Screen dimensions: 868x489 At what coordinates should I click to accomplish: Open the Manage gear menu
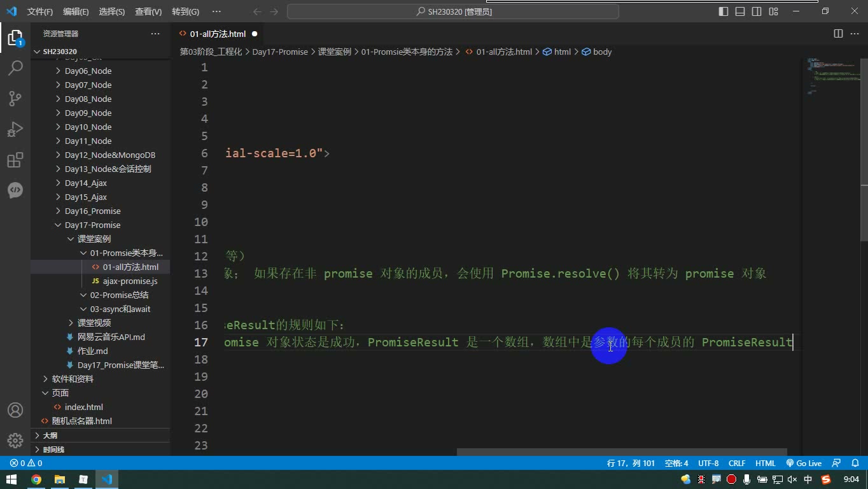[15, 441]
